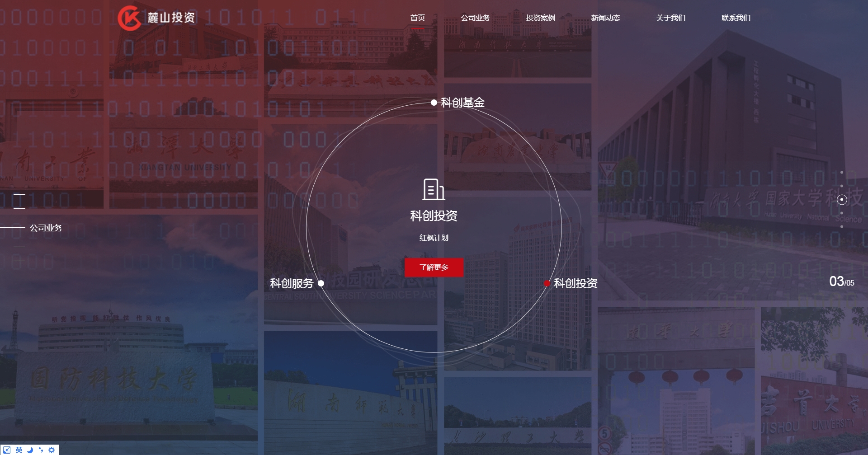
Task: Open the IME settings gear icon
Action: [x=52, y=450]
